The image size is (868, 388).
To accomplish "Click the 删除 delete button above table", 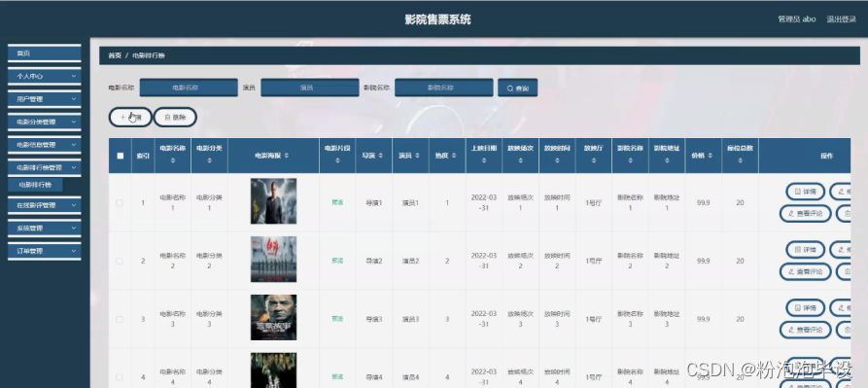I will 175,118.
